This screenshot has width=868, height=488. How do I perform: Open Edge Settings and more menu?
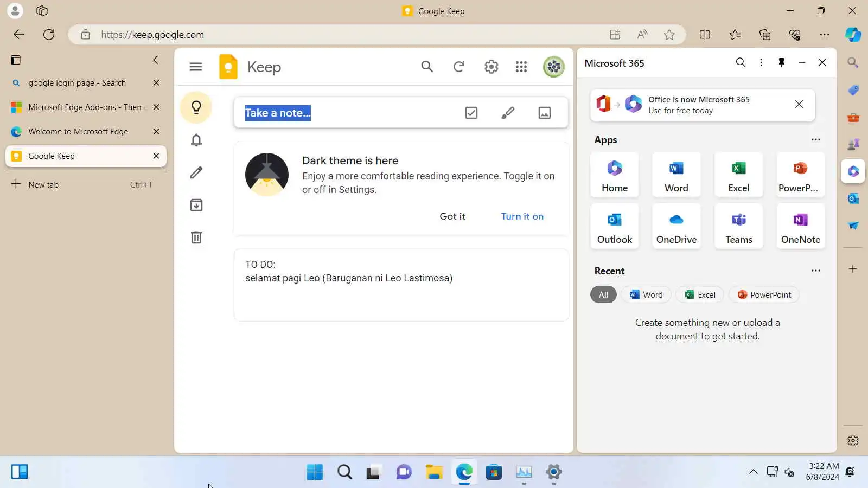click(x=825, y=35)
